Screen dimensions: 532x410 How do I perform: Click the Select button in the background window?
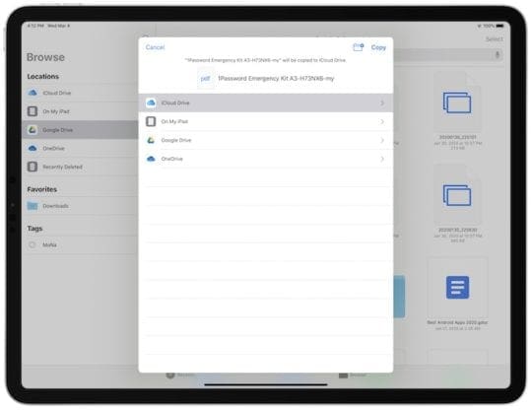[x=494, y=39]
